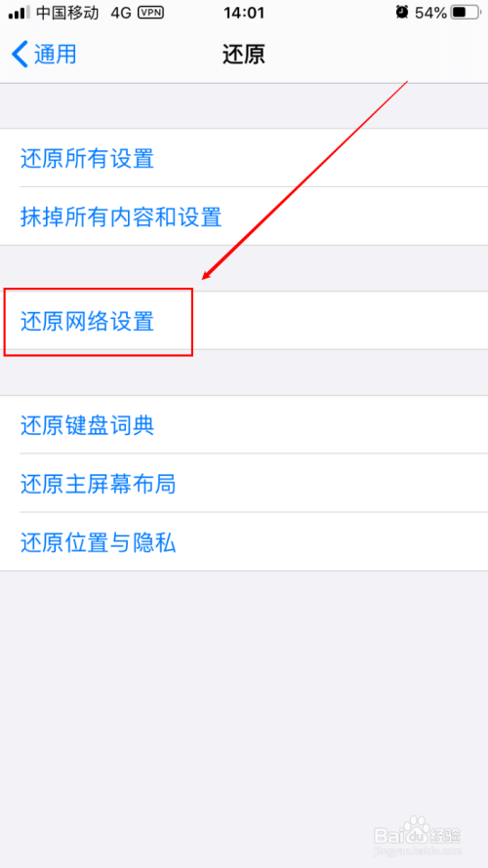The height and width of the screenshot is (868, 488).
Task: Tap the 中国移动 carrier name
Action: click(x=67, y=12)
